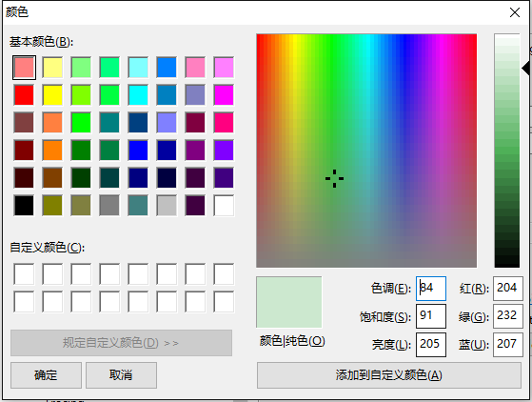Click the 红(R) value field
Image resolution: width=532 pixels, height=402 pixels.
click(x=508, y=289)
